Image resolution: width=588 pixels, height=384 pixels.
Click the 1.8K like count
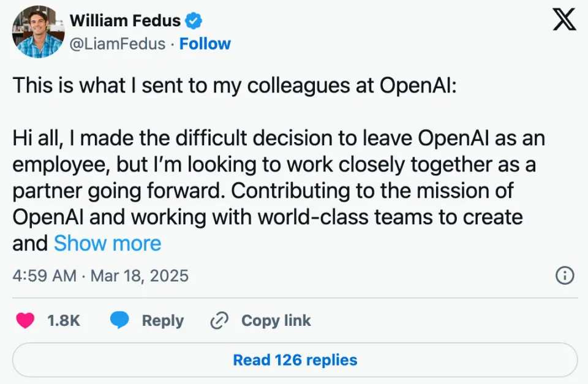[x=64, y=320]
